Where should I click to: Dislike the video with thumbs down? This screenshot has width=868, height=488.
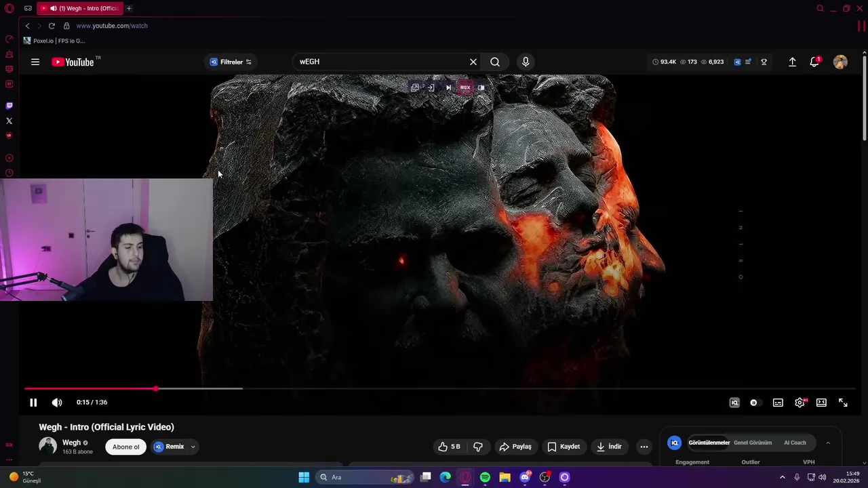478,447
